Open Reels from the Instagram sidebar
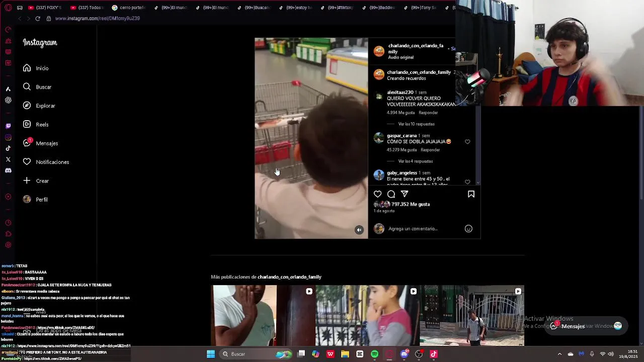 click(35, 124)
